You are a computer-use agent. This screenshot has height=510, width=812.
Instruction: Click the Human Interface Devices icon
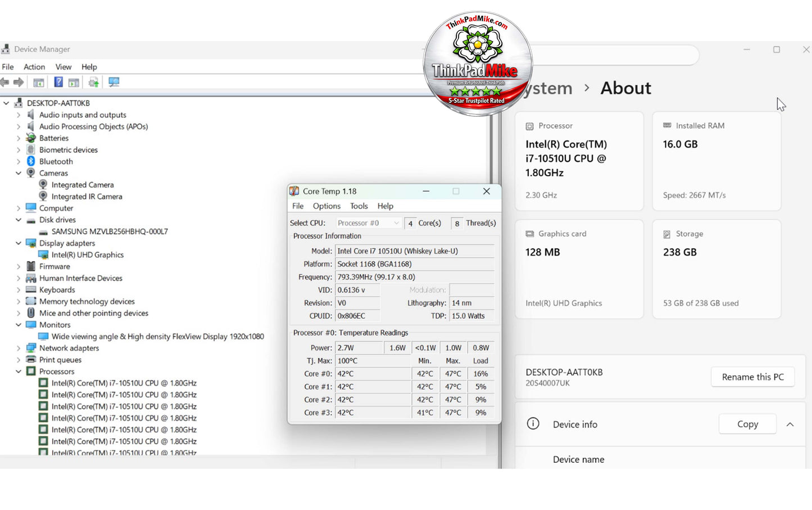31,278
